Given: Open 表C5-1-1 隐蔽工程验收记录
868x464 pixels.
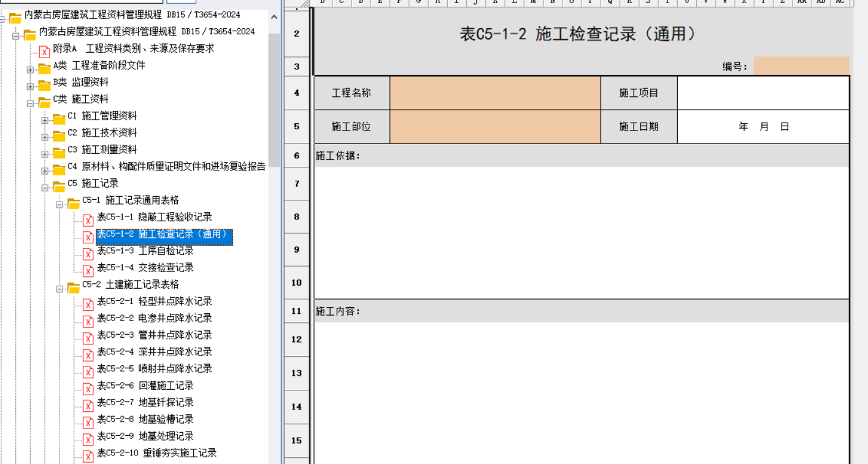Looking at the screenshot, I should [155, 217].
